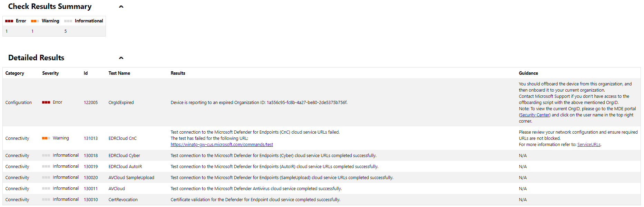Click the orange Warning legend icon in summary
The width and height of the screenshot is (644, 207).
(x=35, y=21)
